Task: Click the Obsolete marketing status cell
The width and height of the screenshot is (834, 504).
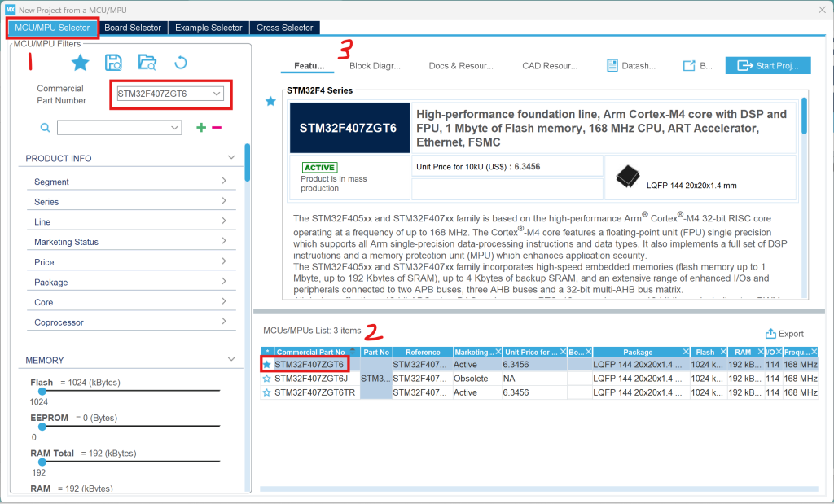Action: pyautogui.click(x=471, y=379)
